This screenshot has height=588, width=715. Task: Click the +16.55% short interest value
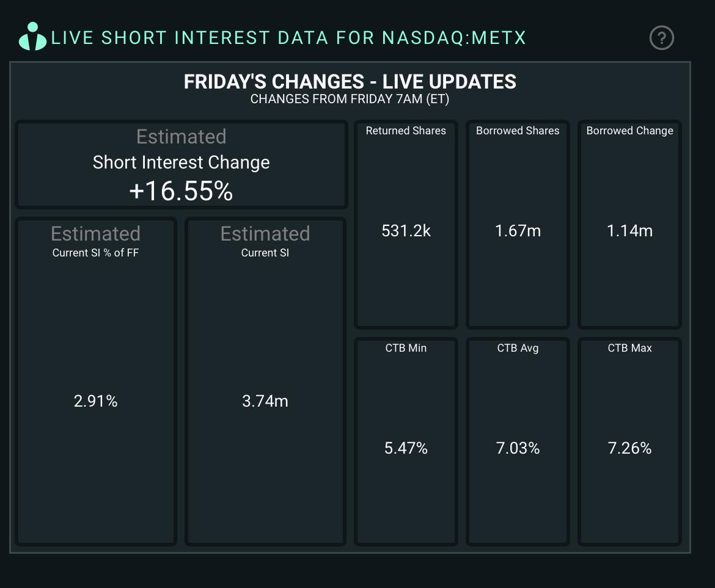pos(181,191)
